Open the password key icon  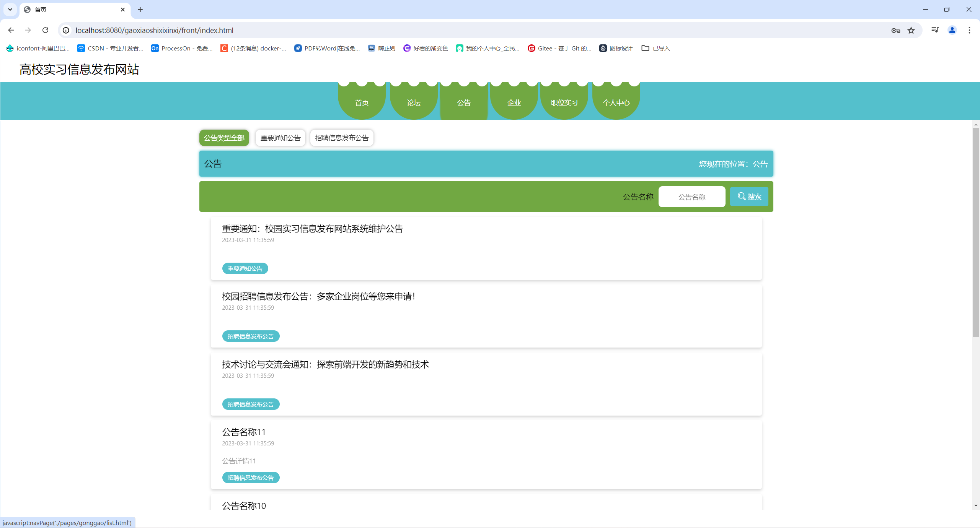(895, 30)
